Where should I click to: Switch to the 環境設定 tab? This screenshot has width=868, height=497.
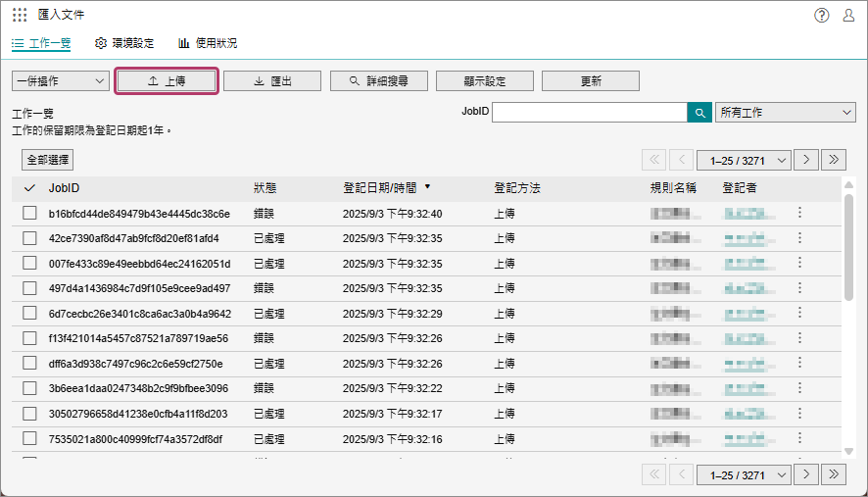click(124, 43)
